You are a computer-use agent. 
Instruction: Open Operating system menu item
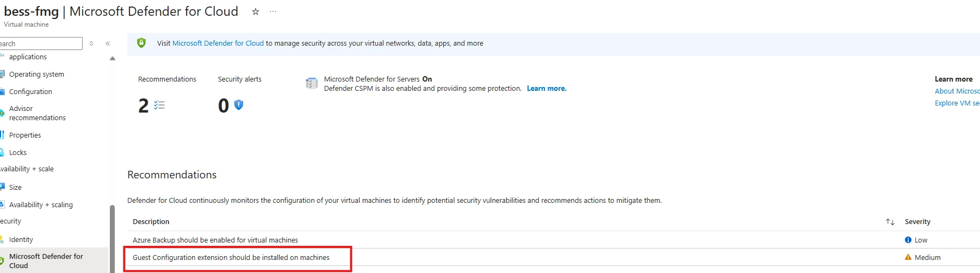point(36,74)
